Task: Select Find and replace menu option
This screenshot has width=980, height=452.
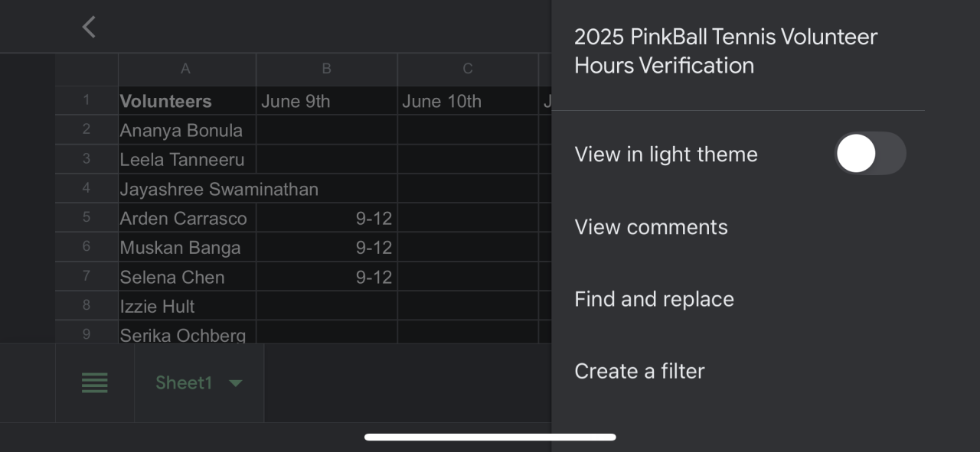Action: [654, 299]
